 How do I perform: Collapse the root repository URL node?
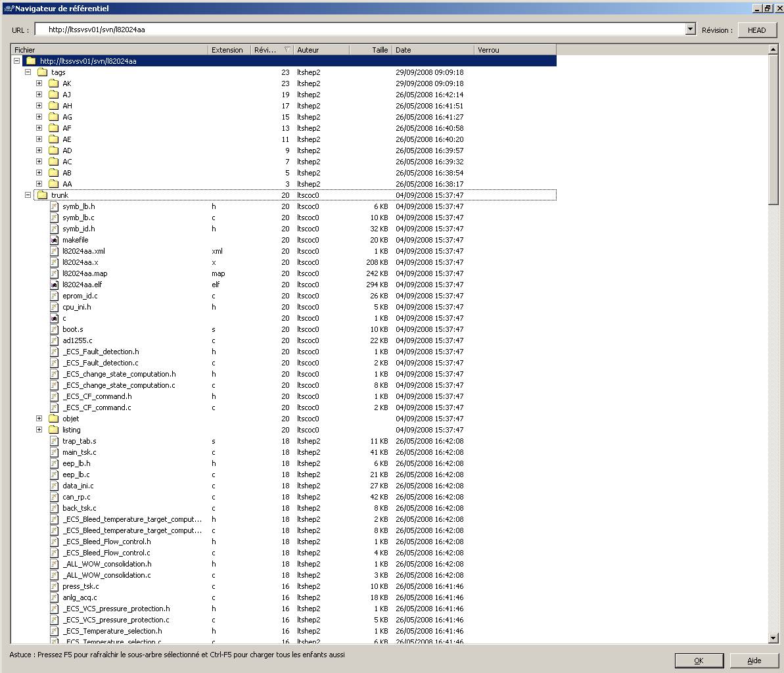[17, 61]
